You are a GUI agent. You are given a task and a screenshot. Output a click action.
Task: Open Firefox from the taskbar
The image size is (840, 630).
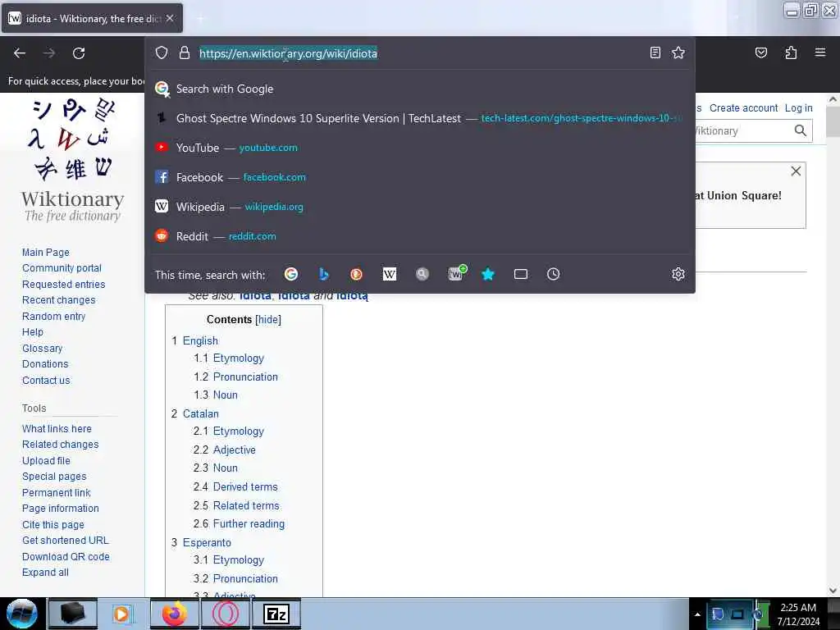175,614
